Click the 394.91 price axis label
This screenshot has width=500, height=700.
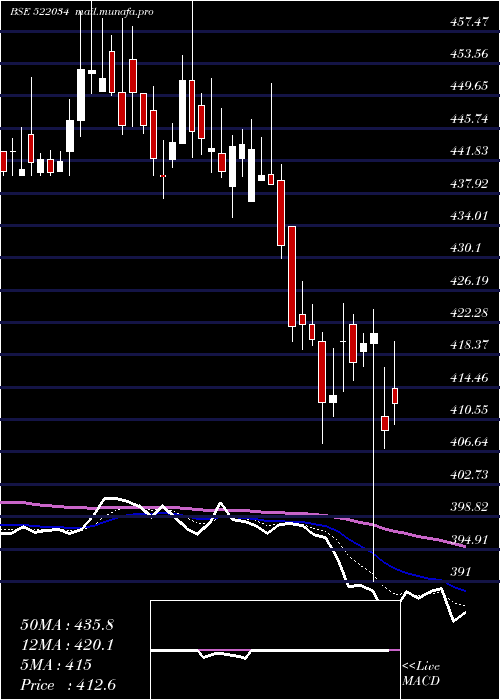469,540
